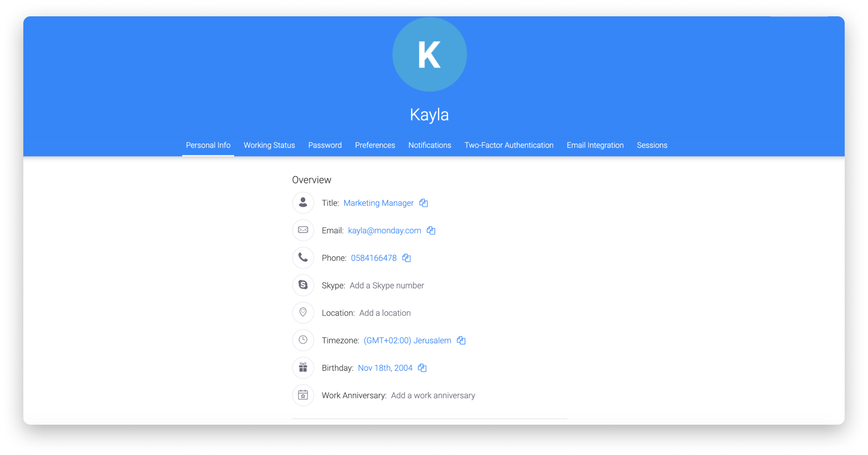Copy the birthday Nov 18th, 2004
The width and height of the screenshot is (868, 455).
tap(423, 368)
